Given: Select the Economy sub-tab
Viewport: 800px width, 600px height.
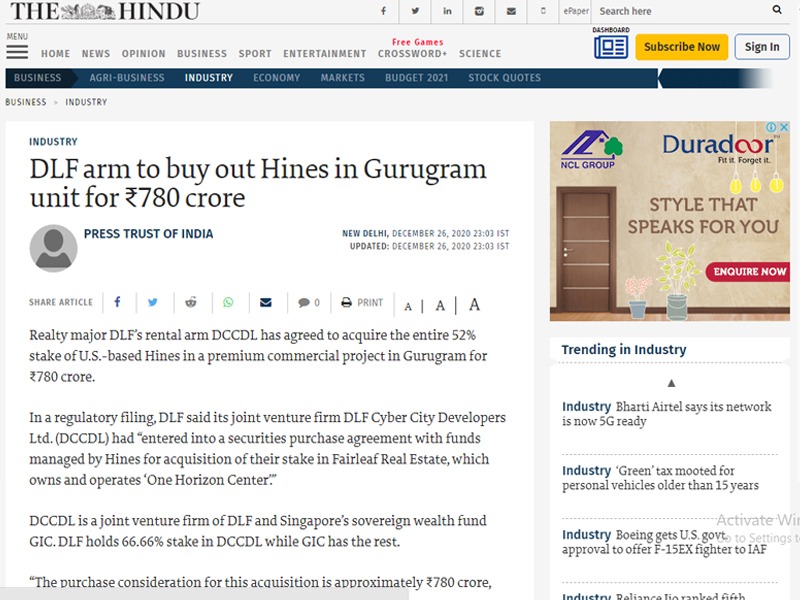Looking at the screenshot, I should (x=277, y=78).
